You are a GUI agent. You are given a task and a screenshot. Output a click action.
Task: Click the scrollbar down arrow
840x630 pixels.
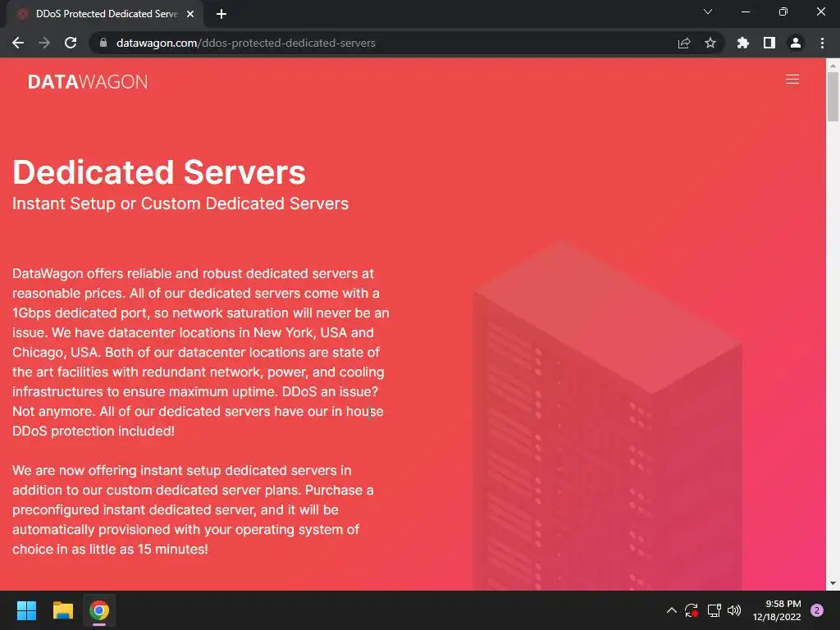click(x=833, y=583)
